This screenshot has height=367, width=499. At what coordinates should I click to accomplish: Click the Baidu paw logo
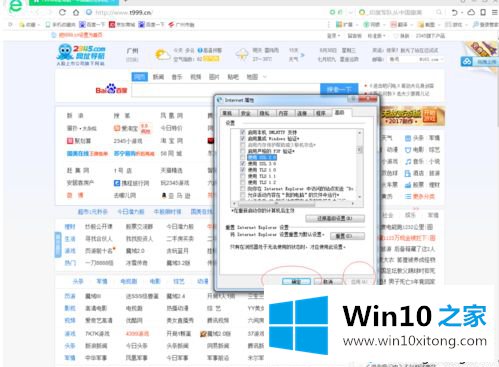click(111, 89)
